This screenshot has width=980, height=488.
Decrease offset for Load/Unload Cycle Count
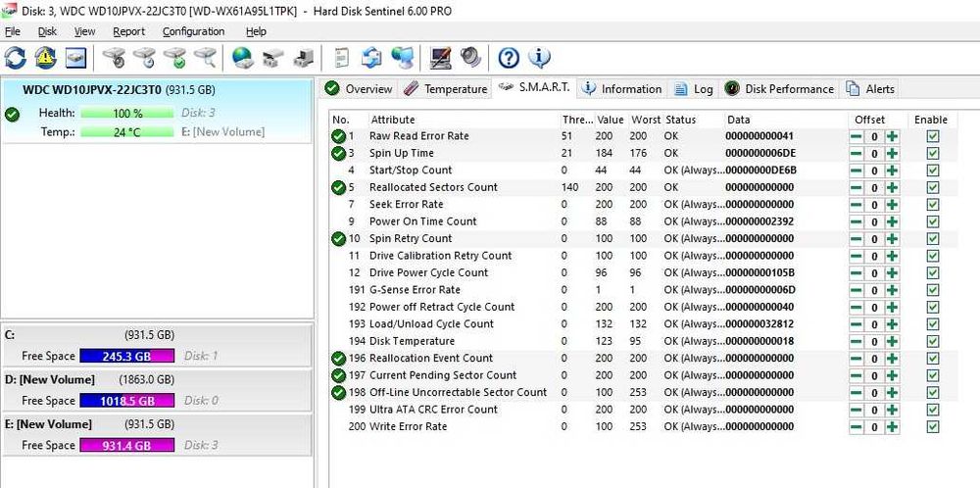[857, 324]
